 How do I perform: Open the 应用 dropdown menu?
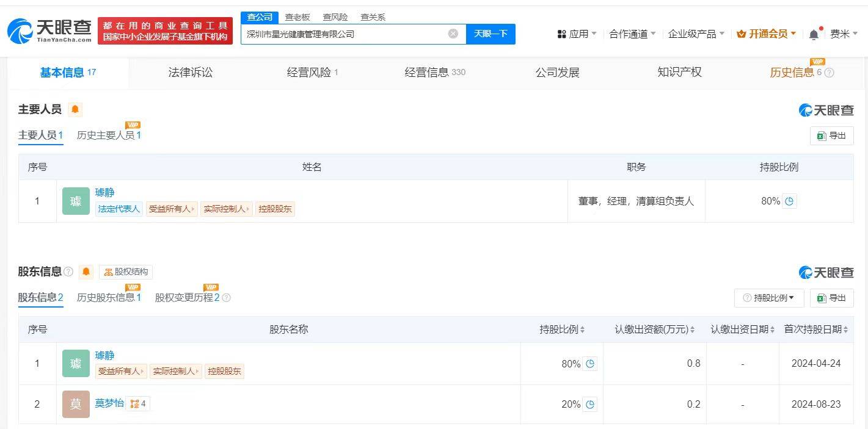click(x=577, y=34)
